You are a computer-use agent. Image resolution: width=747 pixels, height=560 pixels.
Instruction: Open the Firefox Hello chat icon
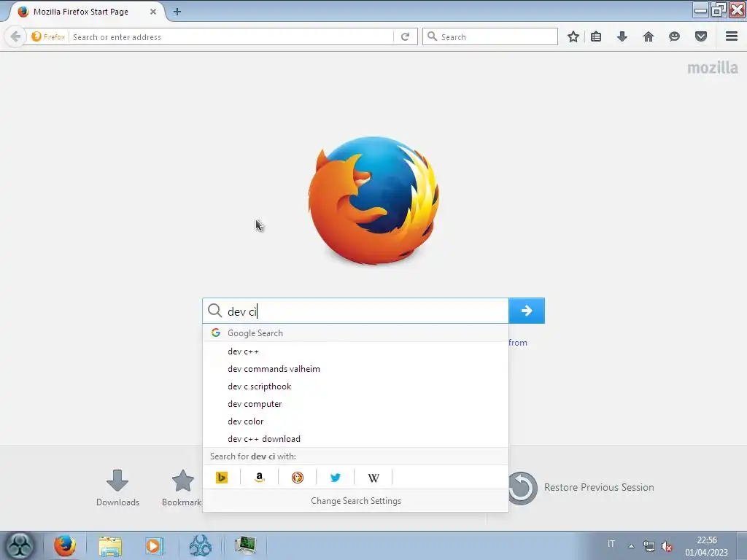click(x=675, y=36)
